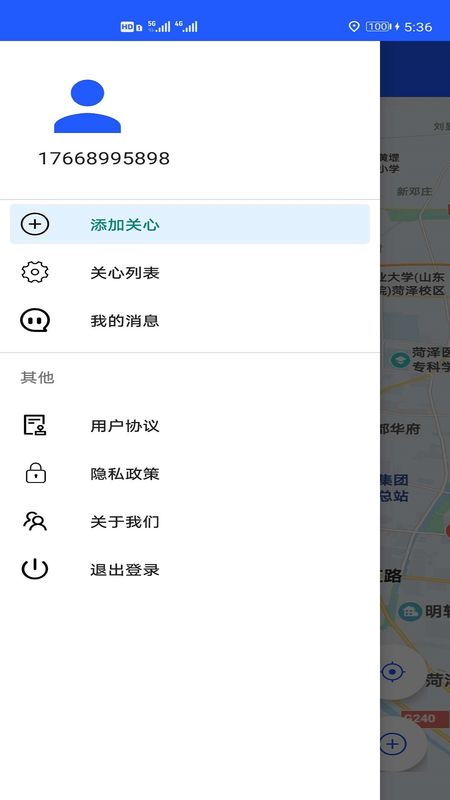Tap the battery indicator in status bar

point(379,27)
